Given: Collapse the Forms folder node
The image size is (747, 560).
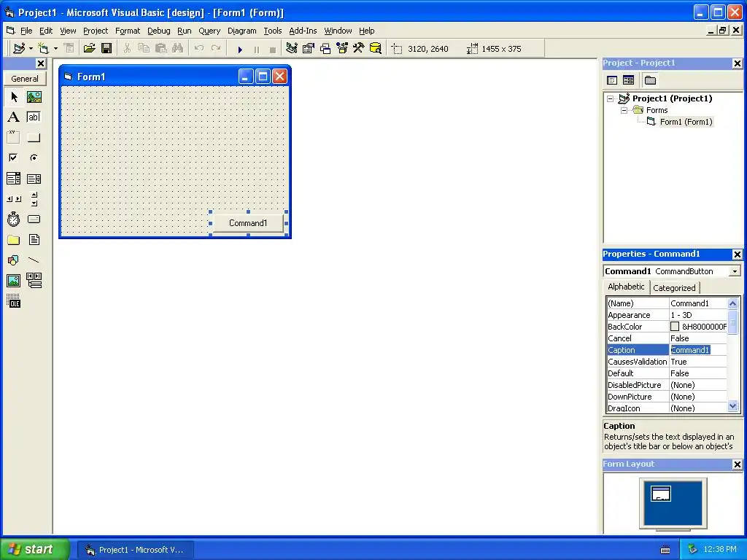Looking at the screenshot, I should tap(624, 110).
